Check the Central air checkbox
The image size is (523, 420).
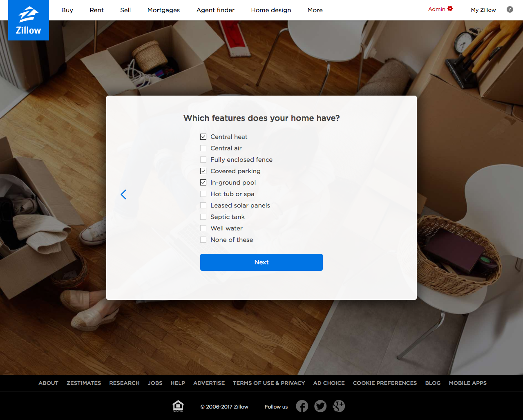(x=203, y=148)
